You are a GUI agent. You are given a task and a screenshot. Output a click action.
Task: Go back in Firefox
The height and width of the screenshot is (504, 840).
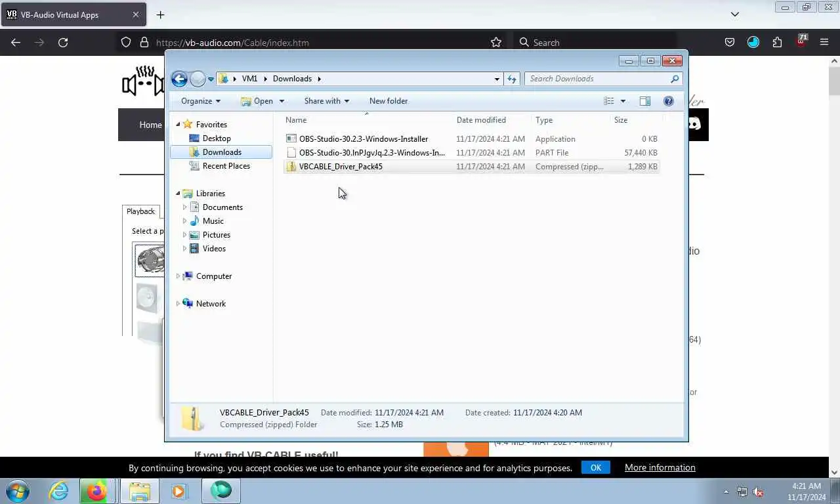tap(16, 43)
